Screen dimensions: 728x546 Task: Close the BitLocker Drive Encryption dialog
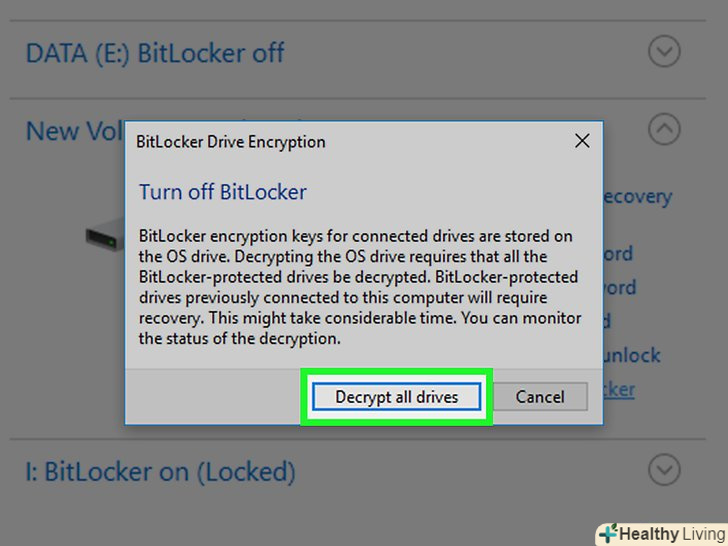pos(582,142)
